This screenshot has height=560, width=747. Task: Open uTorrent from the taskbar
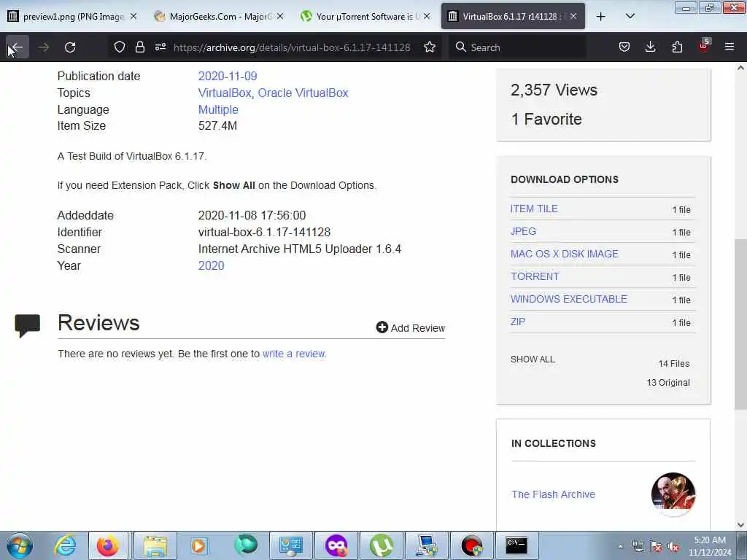point(381,545)
